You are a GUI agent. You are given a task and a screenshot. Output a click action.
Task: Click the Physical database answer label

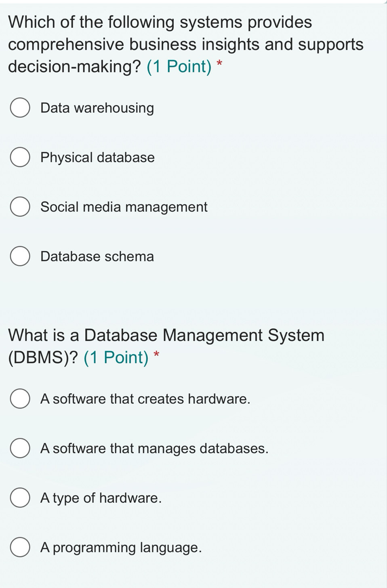tap(97, 157)
